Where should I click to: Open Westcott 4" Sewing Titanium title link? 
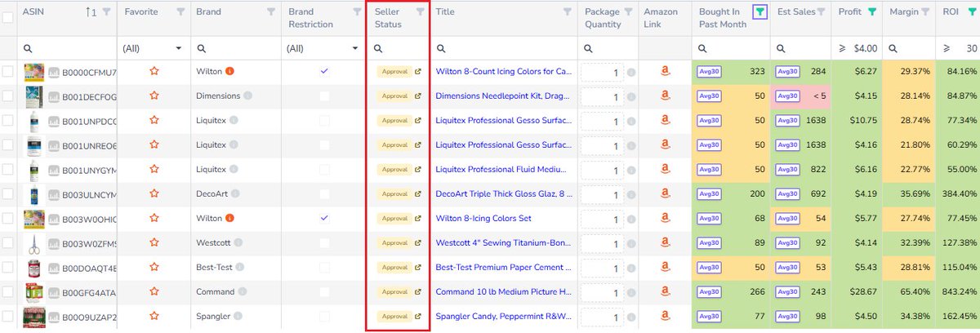pyautogui.click(x=504, y=243)
